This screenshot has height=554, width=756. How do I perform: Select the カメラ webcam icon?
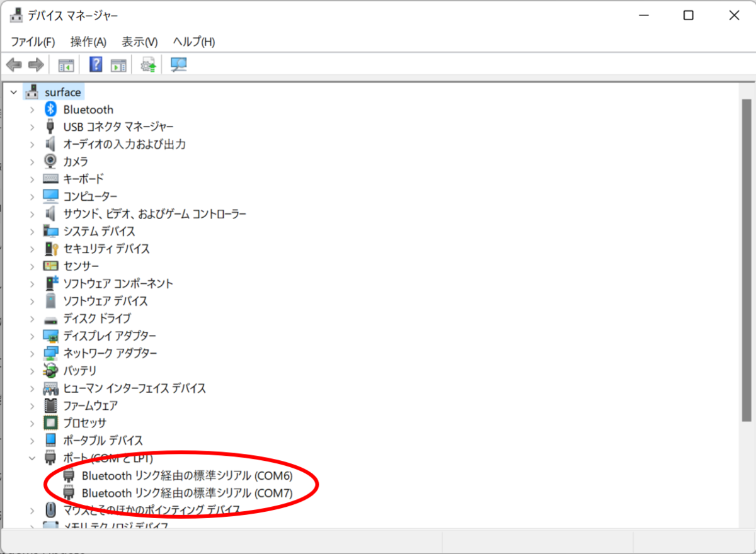pos(51,162)
